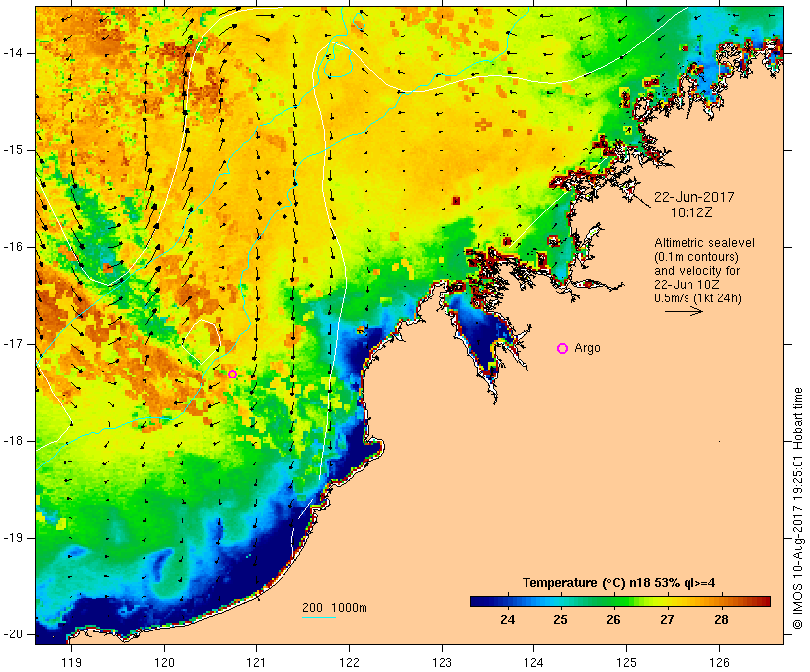Click the latitude axis label '-18'
The width and height of the screenshot is (810, 672).
[13, 441]
